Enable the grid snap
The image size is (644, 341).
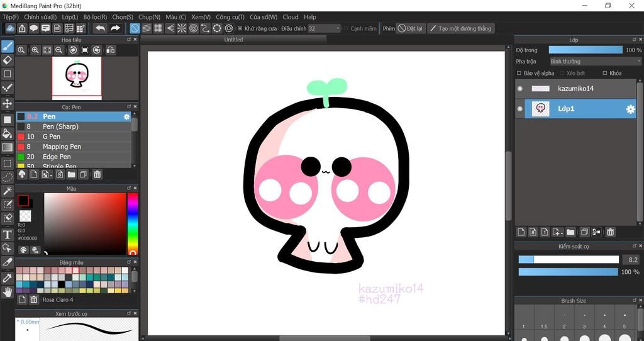coord(158,28)
